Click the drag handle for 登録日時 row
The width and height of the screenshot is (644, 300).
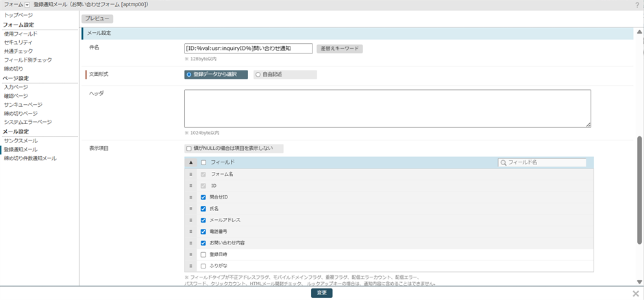click(190, 254)
